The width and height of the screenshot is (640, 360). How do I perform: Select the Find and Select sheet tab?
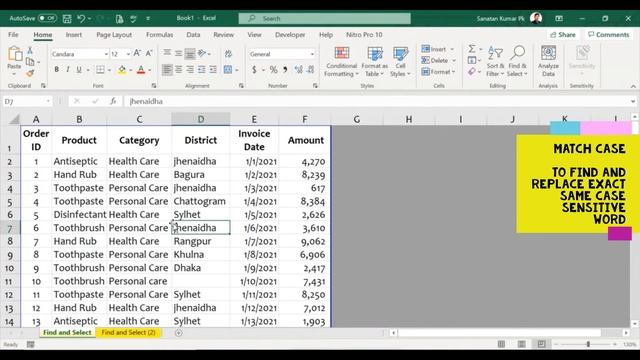[x=67, y=333]
